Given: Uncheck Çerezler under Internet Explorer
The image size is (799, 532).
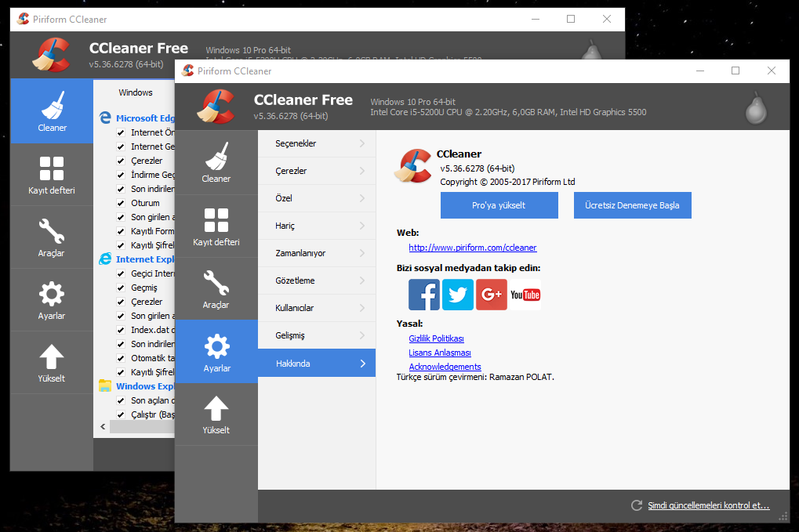Looking at the screenshot, I should click(x=121, y=302).
